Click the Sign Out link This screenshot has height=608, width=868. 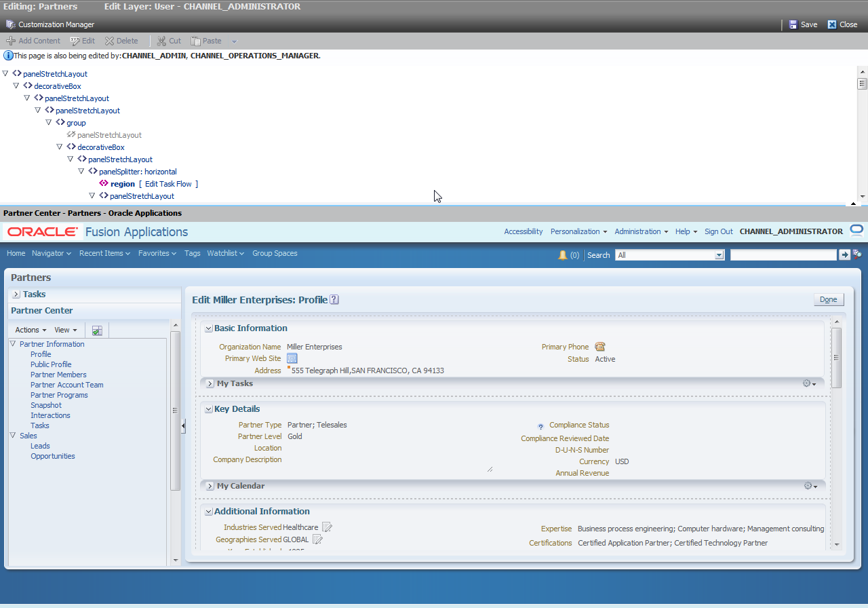coord(718,231)
